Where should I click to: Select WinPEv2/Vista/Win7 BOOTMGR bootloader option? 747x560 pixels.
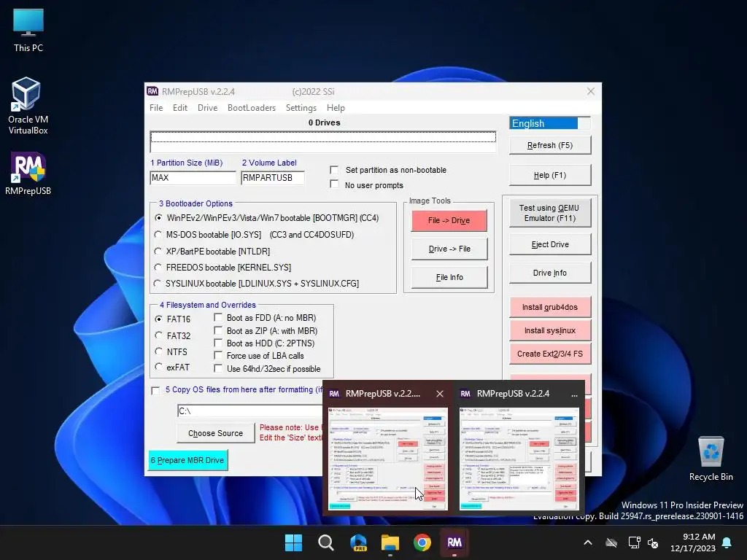click(158, 217)
